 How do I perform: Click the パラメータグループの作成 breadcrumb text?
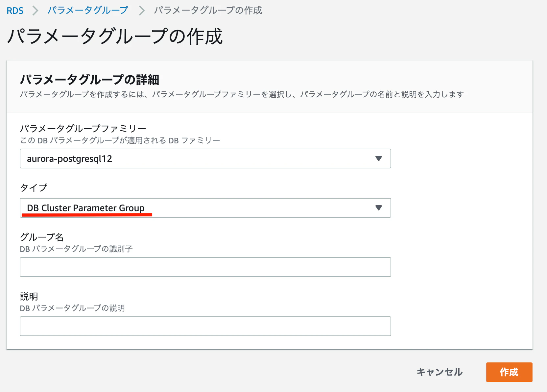pos(208,11)
